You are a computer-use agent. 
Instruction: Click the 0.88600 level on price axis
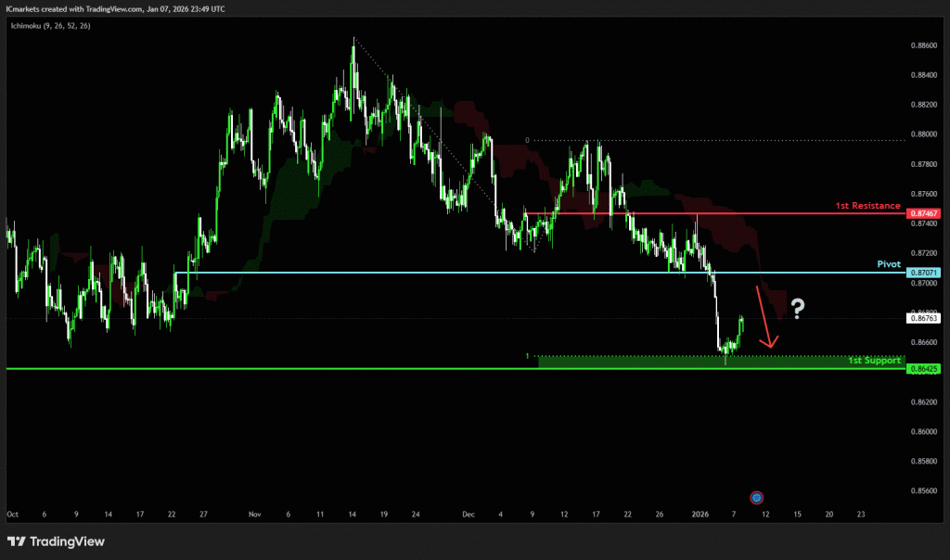(922, 45)
